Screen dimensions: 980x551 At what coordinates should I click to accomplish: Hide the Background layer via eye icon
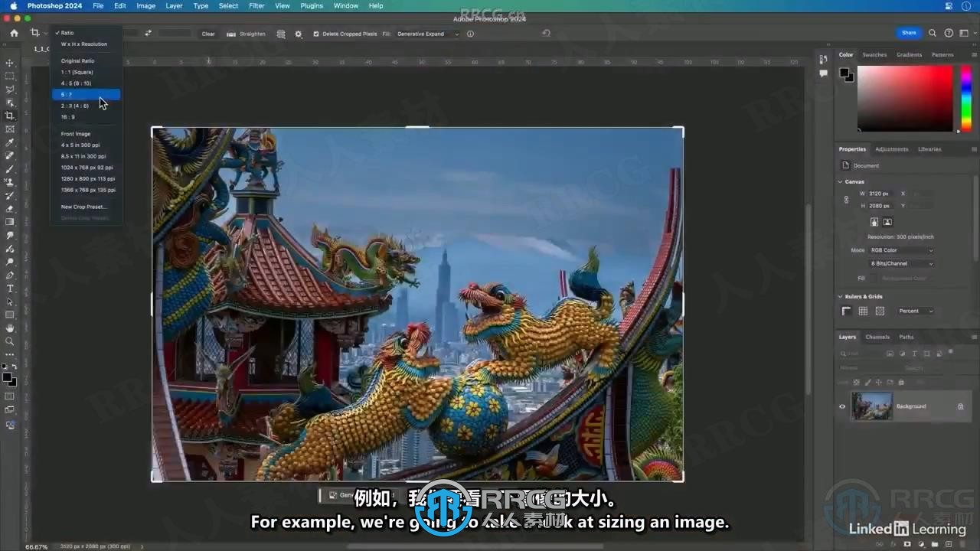pyautogui.click(x=842, y=406)
